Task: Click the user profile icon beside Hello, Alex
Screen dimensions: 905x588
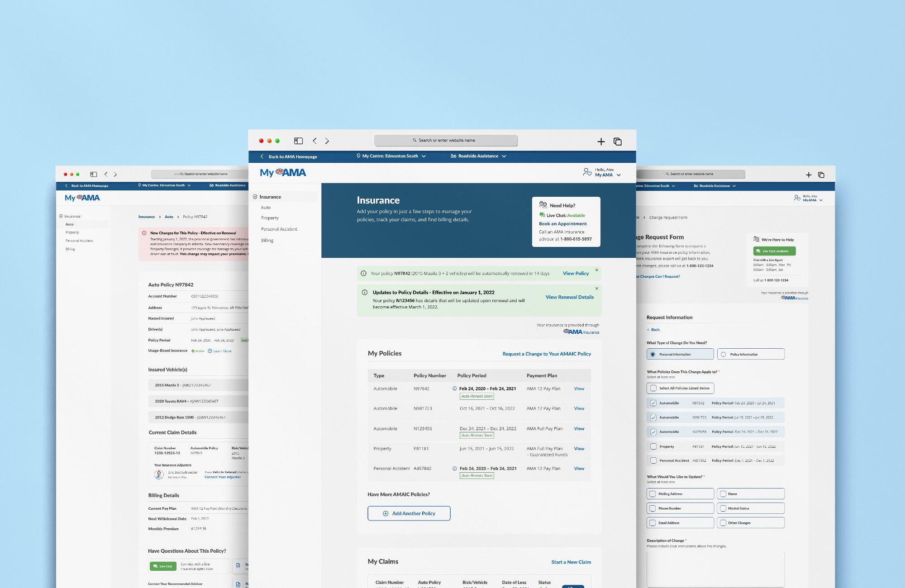Action: pos(587,172)
